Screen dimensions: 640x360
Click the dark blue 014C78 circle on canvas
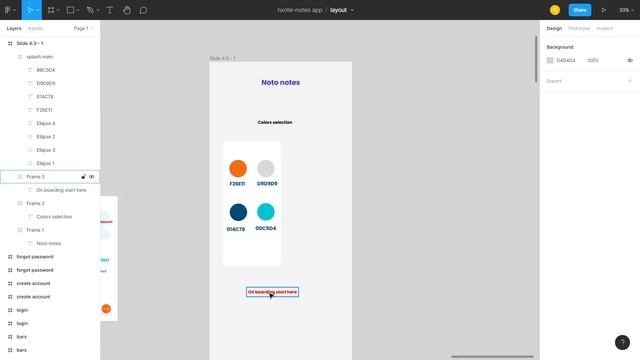click(x=238, y=212)
